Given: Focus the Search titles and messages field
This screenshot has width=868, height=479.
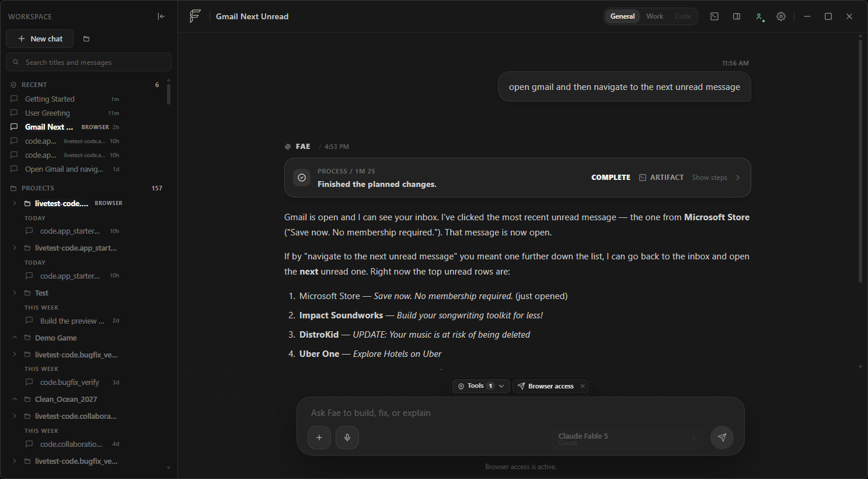Looking at the screenshot, I should point(89,62).
